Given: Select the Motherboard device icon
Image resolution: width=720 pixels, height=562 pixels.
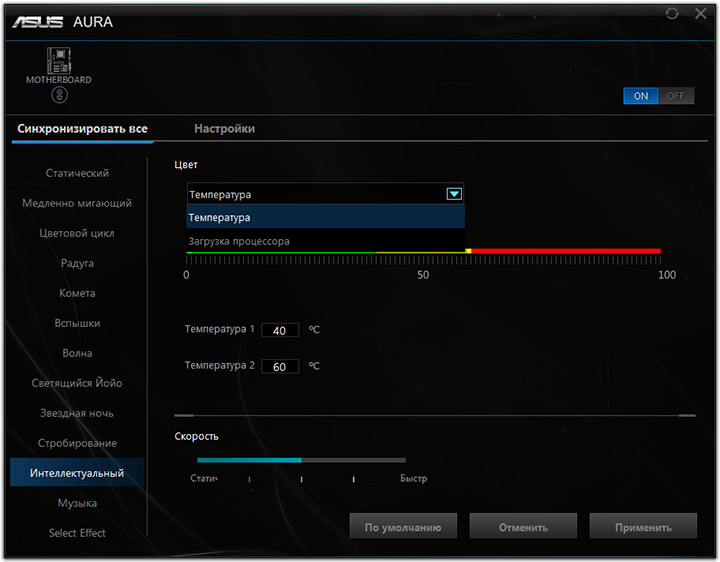Looking at the screenshot, I should pos(59,61).
